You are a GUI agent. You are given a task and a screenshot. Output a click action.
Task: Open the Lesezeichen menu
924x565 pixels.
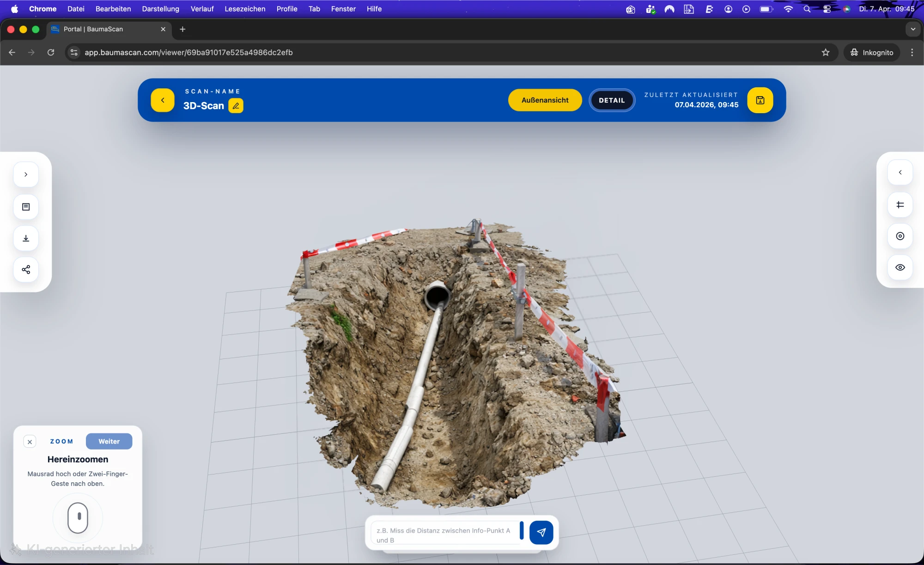point(245,9)
